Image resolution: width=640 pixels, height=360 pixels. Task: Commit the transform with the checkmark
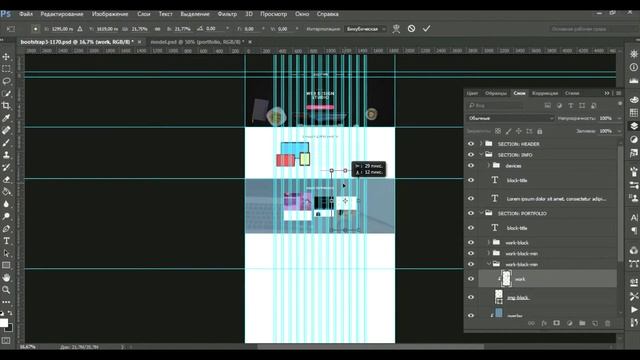427,29
